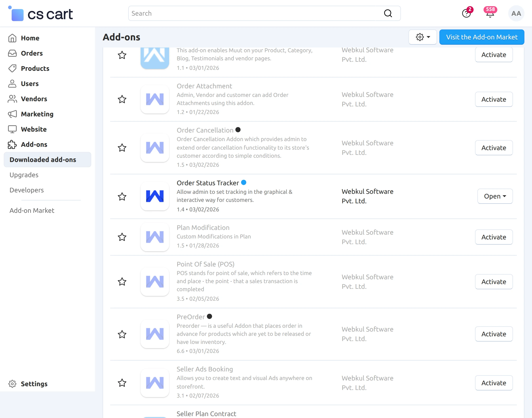
Task: Open the help icon with badge 2
Action: (x=466, y=13)
